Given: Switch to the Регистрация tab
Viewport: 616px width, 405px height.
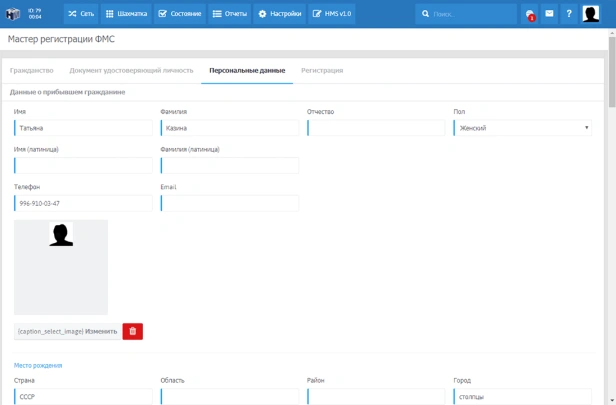Looking at the screenshot, I should (x=322, y=71).
